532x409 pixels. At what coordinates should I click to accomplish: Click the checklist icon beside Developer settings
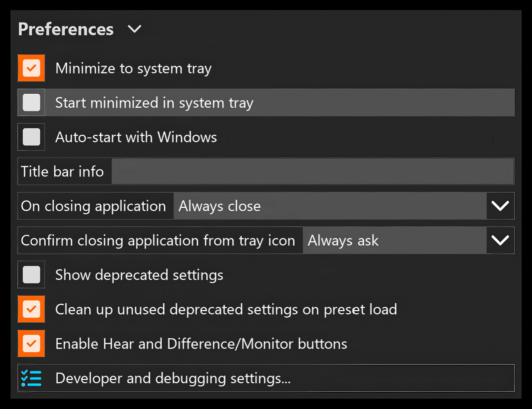point(31,378)
